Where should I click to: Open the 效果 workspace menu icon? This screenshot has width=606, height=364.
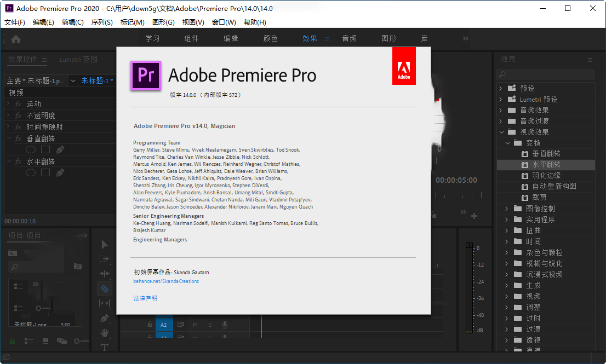click(327, 39)
